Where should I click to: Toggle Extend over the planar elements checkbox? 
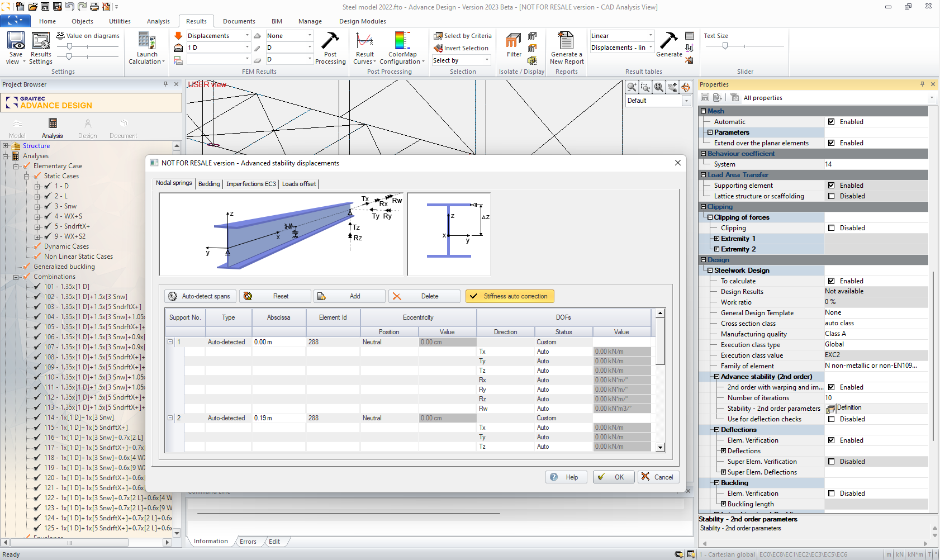pyautogui.click(x=831, y=143)
